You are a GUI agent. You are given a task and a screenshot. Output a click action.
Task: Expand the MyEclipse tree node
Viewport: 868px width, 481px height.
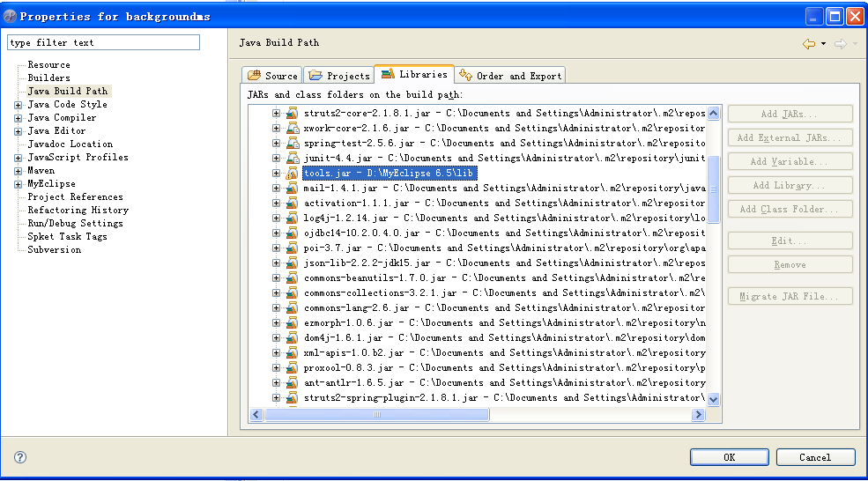19,184
